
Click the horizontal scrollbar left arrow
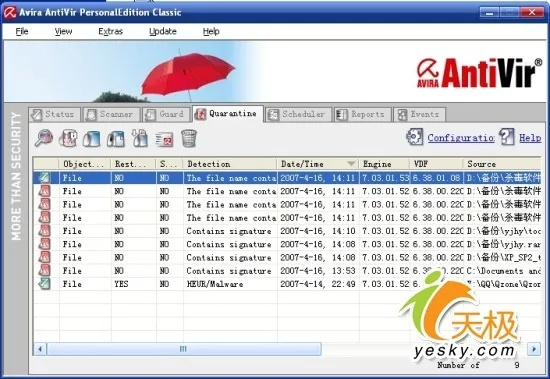click(40, 349)
